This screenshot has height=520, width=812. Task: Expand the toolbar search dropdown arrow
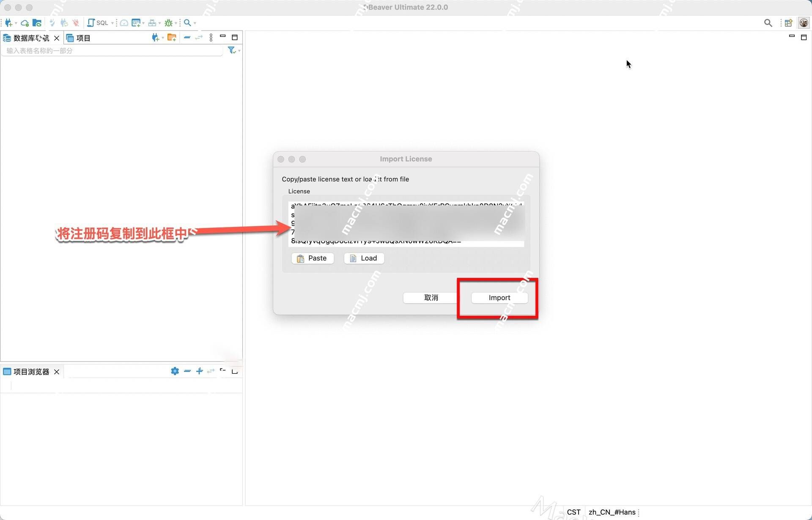195,23
